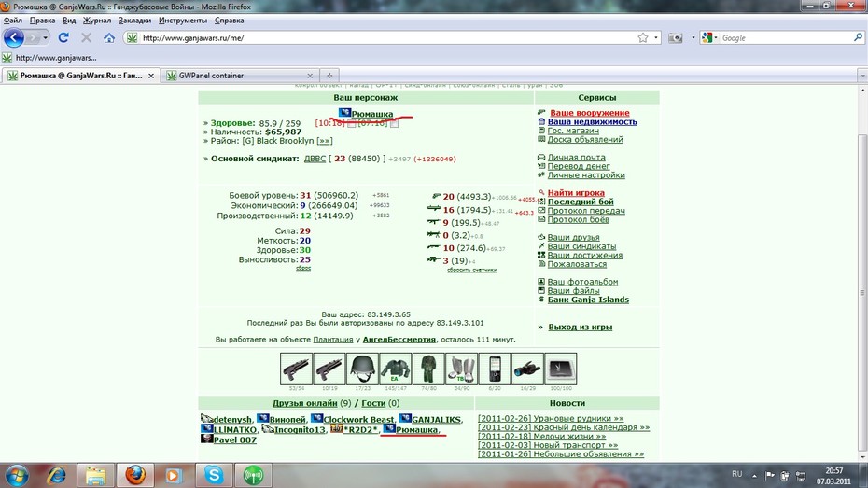
Task: Open the camouflage suit item
Action: pyautogui.click(x=428, y=369)
